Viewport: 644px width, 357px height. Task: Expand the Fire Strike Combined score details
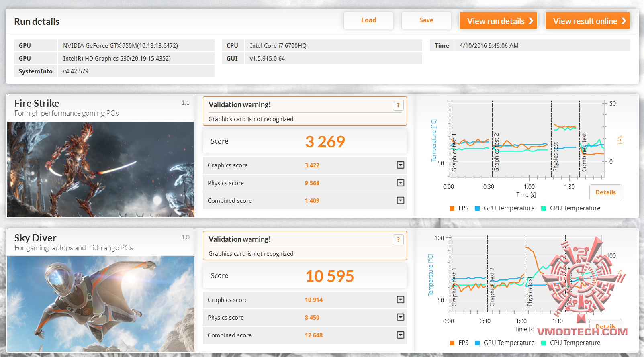(401, 200)
